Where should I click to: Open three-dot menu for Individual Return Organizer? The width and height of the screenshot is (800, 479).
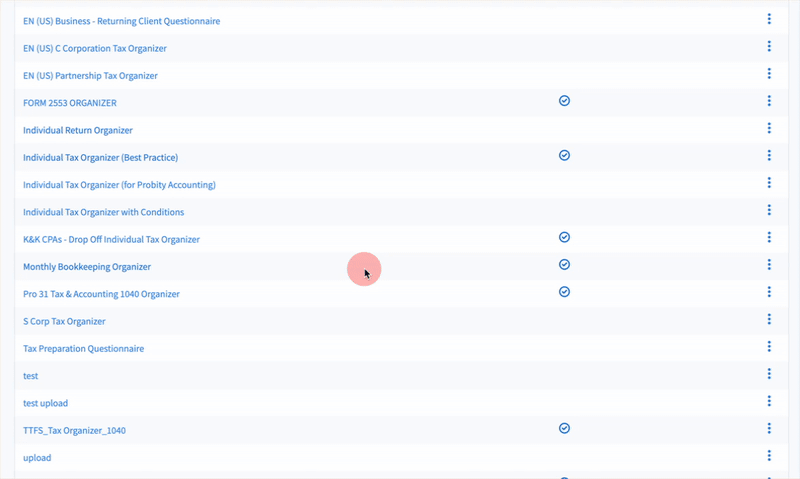[769, 128]
